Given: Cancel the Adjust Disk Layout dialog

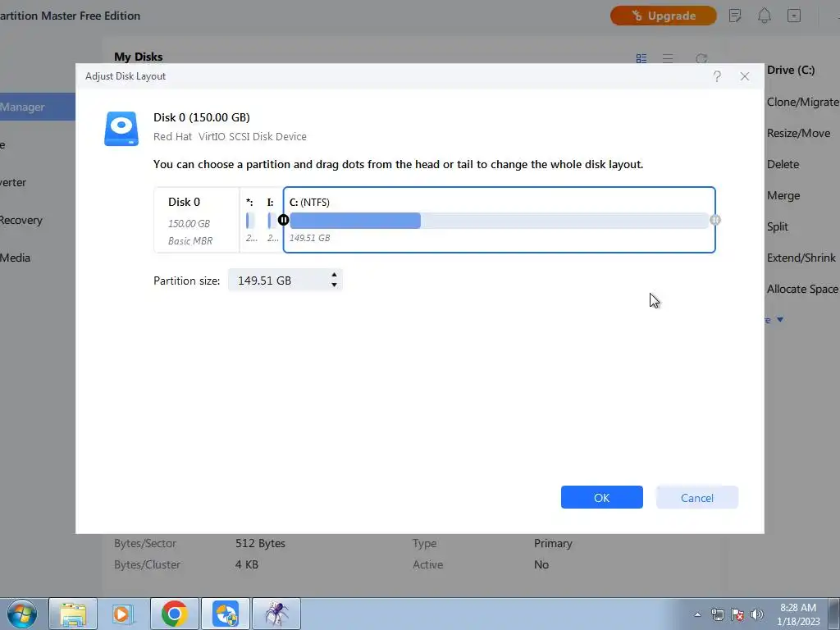Looking at the screenshot, I should click(697, 497).
